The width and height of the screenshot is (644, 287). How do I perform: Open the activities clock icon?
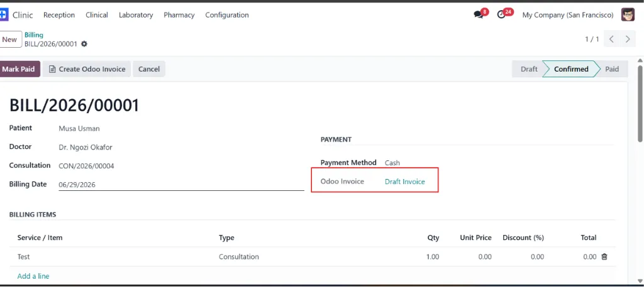(x=501, y=15)
